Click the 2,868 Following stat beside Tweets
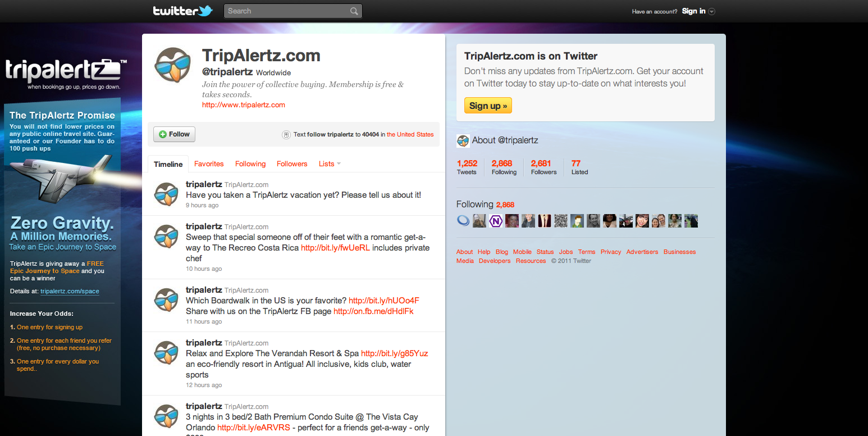Viewport: 868px width, 436px height. (x=504, y=167)
